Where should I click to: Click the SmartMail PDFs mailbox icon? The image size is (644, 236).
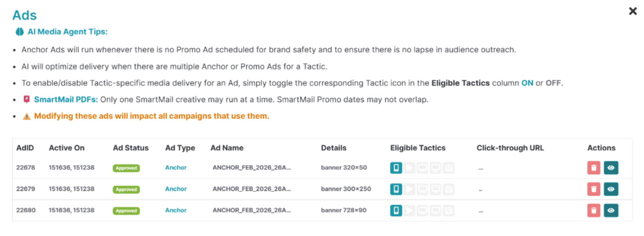(x=27, y=99)
